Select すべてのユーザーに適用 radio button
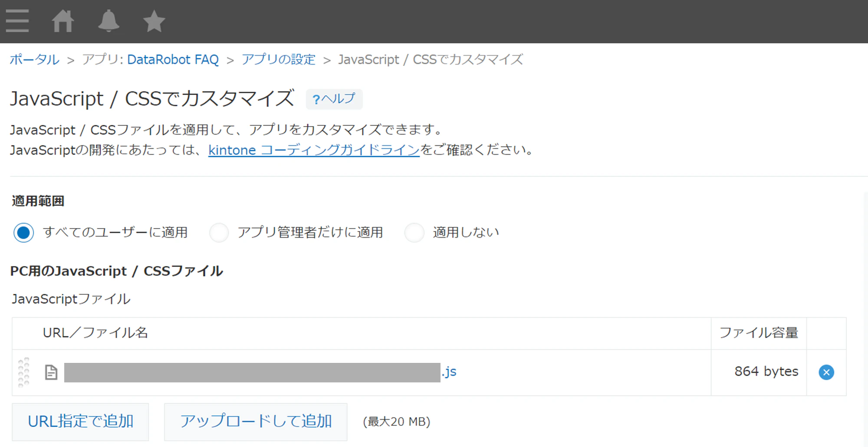Image resolution: width=868 pixels, height=447 pixels. click(23, 232)
